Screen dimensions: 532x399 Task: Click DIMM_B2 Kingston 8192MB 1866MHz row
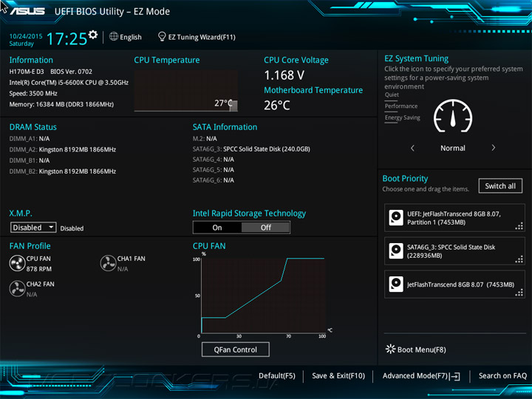(63, 171)
